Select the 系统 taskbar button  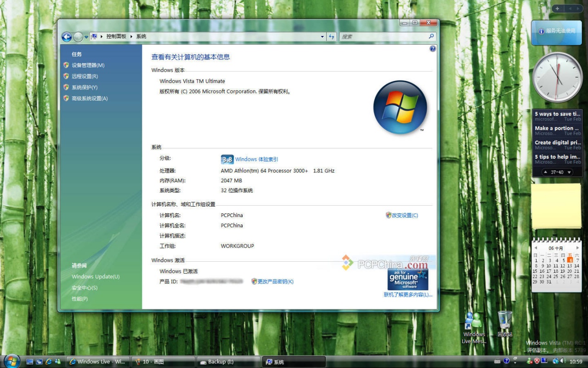pyautogui.click(x=294, y=362)
